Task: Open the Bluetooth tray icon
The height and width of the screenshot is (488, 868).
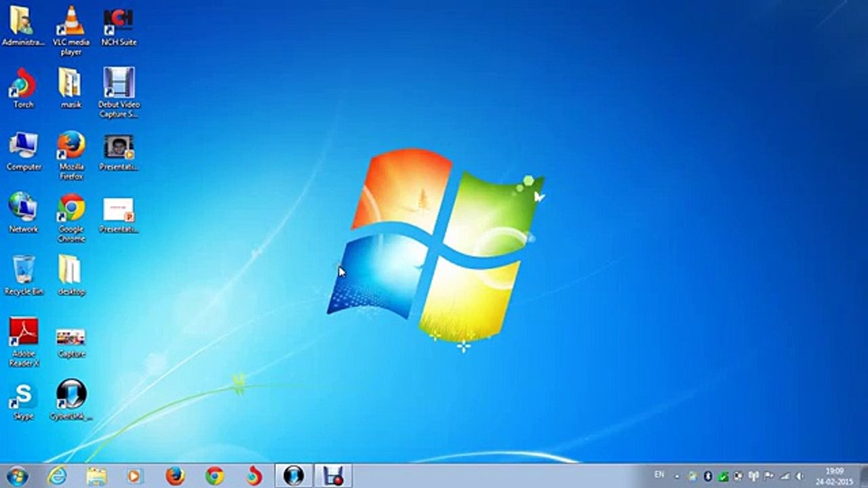Action: click(707, 476)
